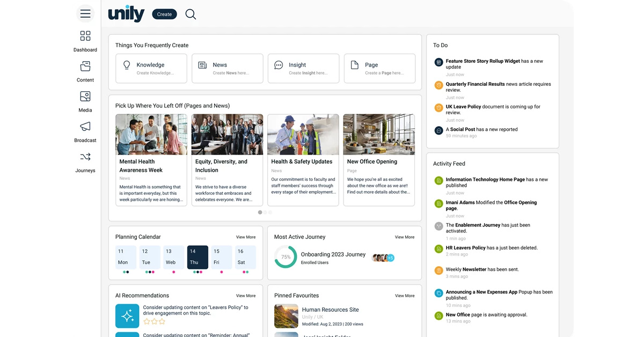Screen dimensions: 644x337
Task: View more Pinned Favourites
Action: [x=405, y=296]
